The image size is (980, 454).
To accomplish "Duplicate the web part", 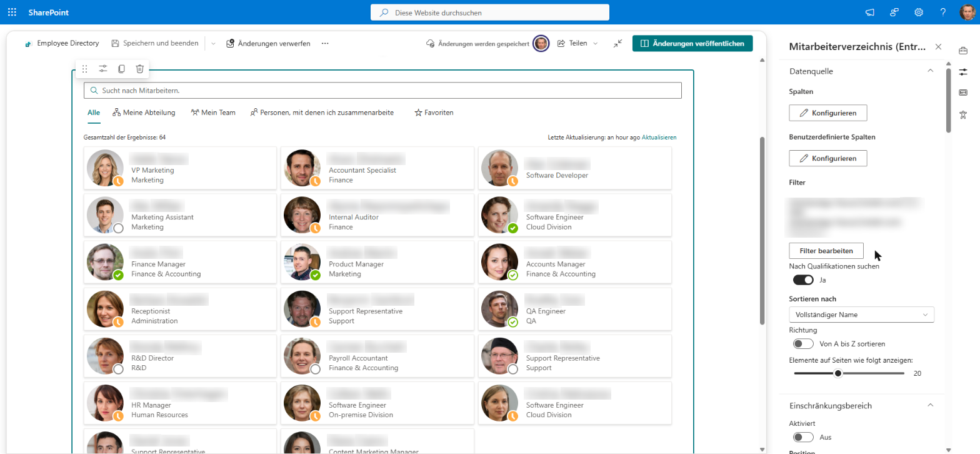I will (121, 69).
